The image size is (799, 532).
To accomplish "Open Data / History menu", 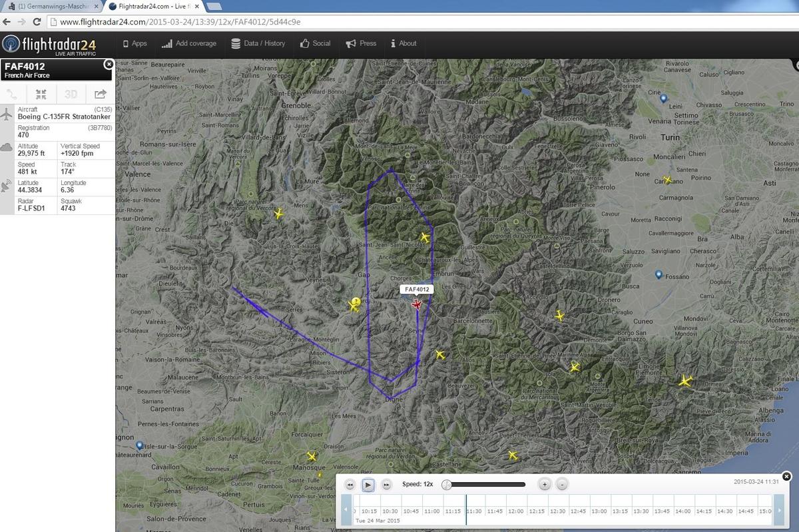I will click(258, 43).
